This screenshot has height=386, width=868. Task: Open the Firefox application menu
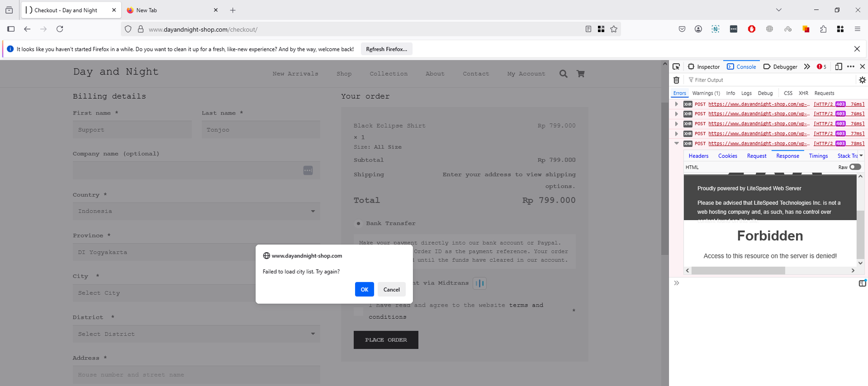(857, 29)
